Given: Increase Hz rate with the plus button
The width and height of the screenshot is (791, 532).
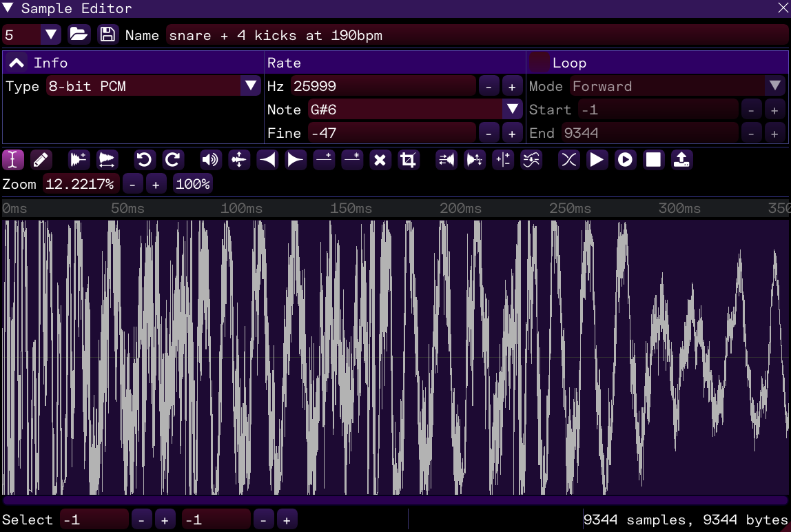Looking at the screenshot, I should pyautogui.click(x=512, y=86).
